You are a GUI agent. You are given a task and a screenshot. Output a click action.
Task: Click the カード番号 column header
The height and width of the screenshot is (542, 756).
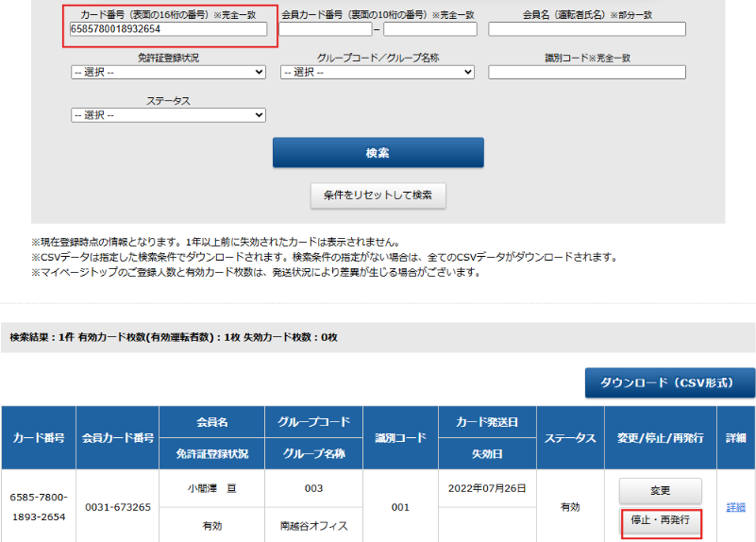39,438
